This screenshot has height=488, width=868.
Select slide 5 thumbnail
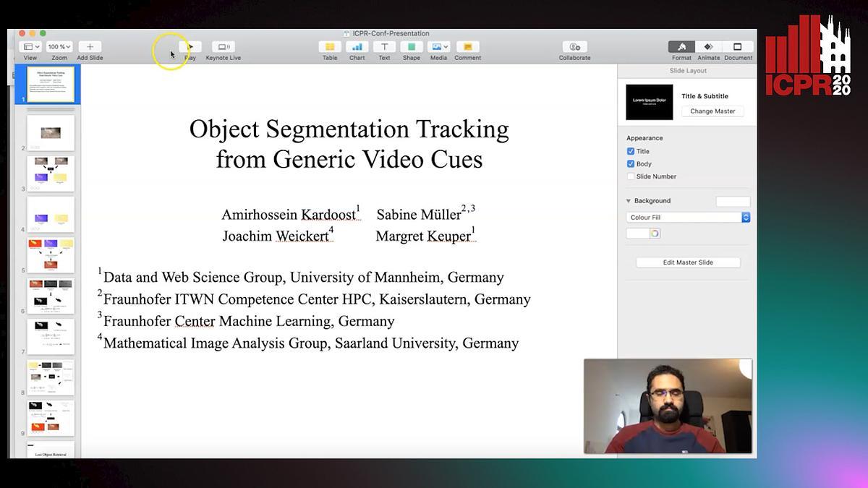pos(51,255)
